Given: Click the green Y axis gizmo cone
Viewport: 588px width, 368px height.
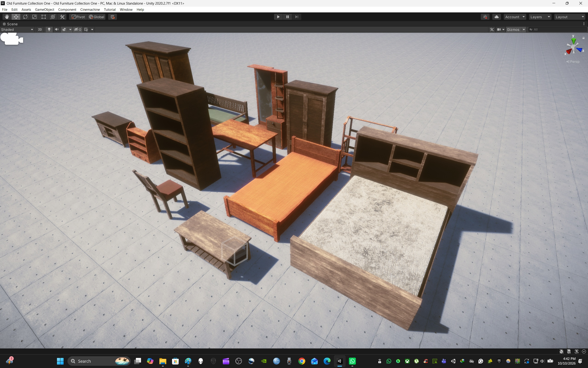Looking at the screenshot, I should click(x=574, y=41).
